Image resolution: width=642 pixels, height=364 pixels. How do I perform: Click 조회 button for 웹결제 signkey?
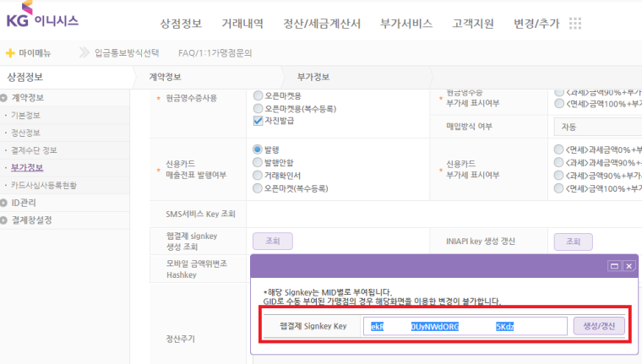pyautogui.click(x=273, y=242)
